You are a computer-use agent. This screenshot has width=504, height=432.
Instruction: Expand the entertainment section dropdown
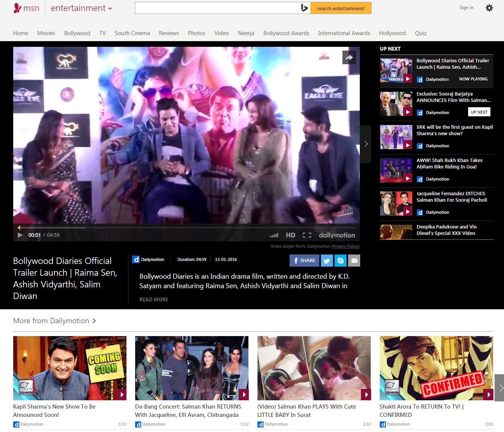110,9
